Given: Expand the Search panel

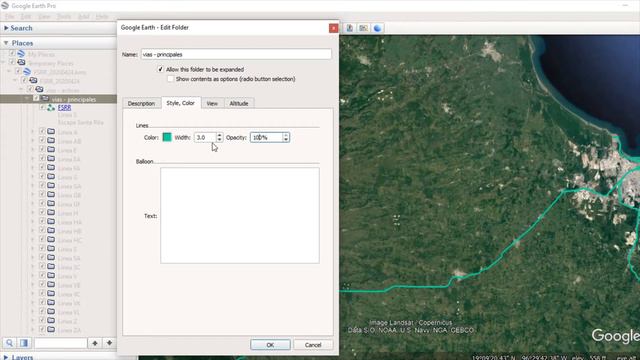Looking at the screenshot, I should click(6, 28).
